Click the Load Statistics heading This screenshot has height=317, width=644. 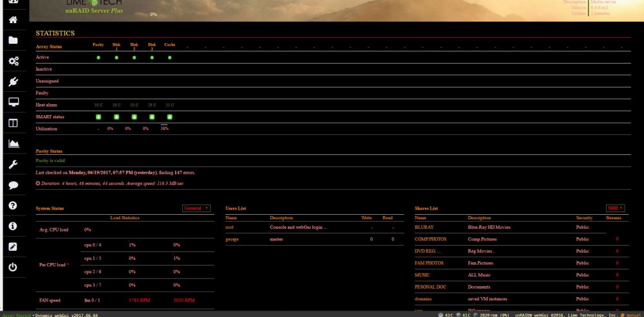tap(125, 218)
